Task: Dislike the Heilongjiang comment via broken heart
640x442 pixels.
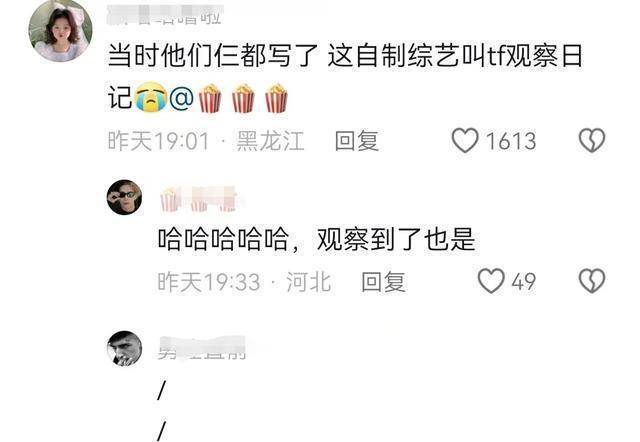Action: (x=592, y=140)
